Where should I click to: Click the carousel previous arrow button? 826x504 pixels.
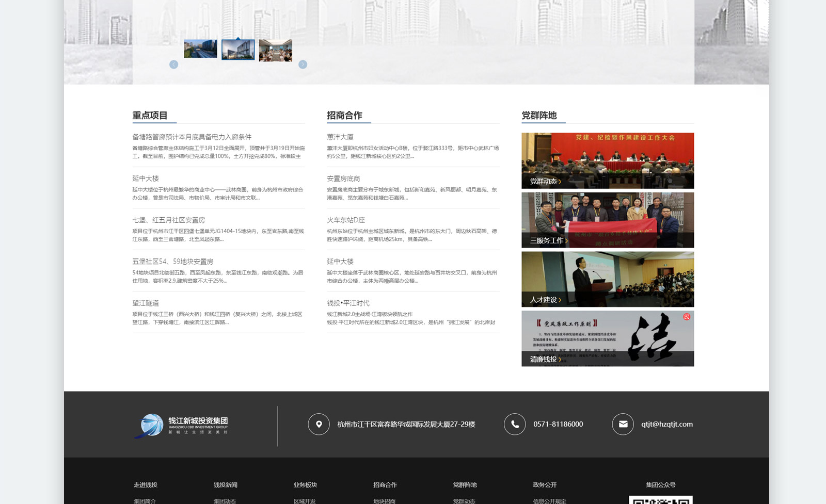[x=174, y=64]
